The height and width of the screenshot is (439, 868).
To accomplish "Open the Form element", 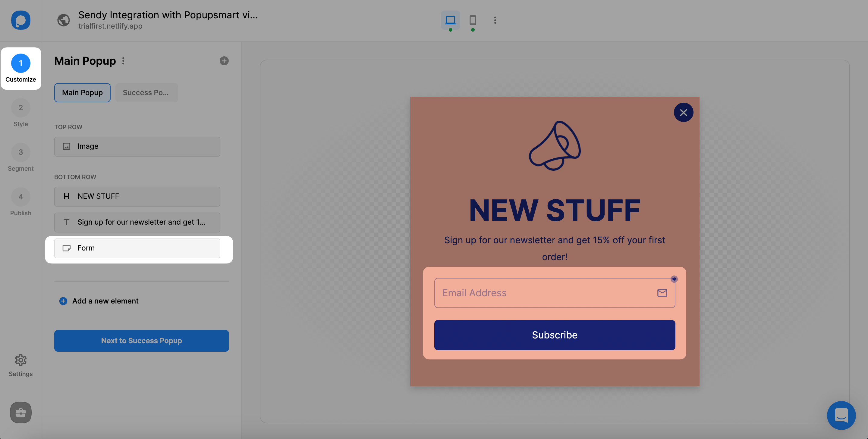I will 137,248.
